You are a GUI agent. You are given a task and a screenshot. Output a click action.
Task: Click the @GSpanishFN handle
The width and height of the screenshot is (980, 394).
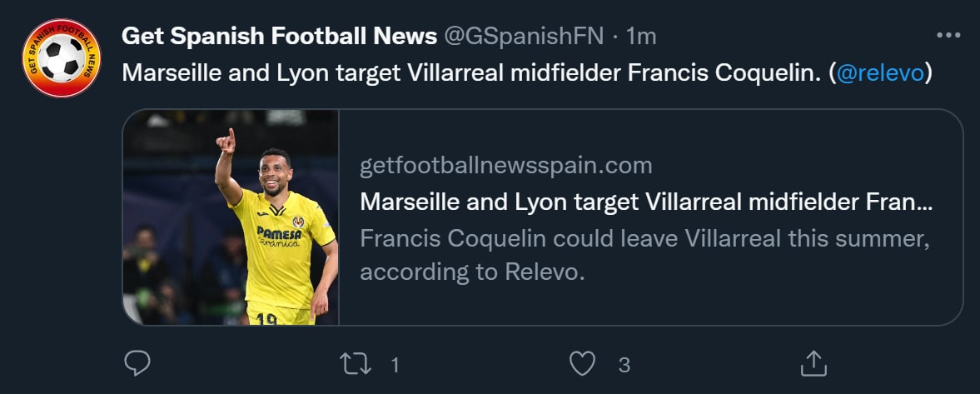pyautogui.click(x=525, y=36)
